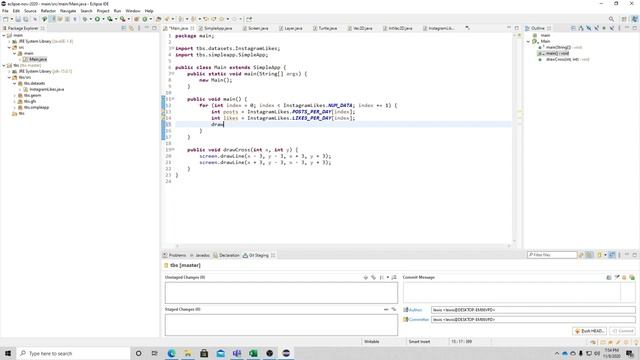Click the Push HEAD button
This screenshot has height=360, width=640.
[589, 331]
